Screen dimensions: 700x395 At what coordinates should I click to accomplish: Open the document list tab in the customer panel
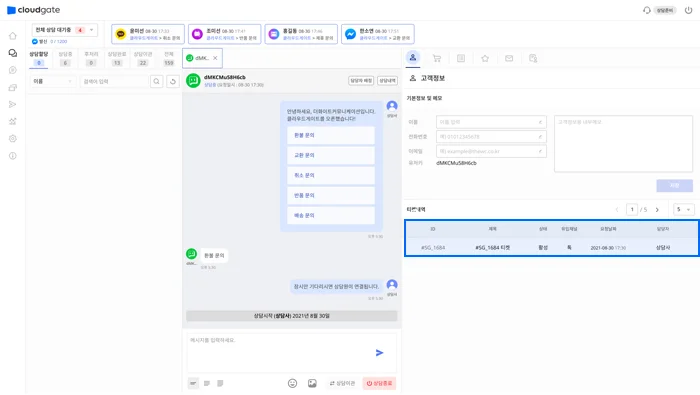pyautogui.click(x=461, y=58)
